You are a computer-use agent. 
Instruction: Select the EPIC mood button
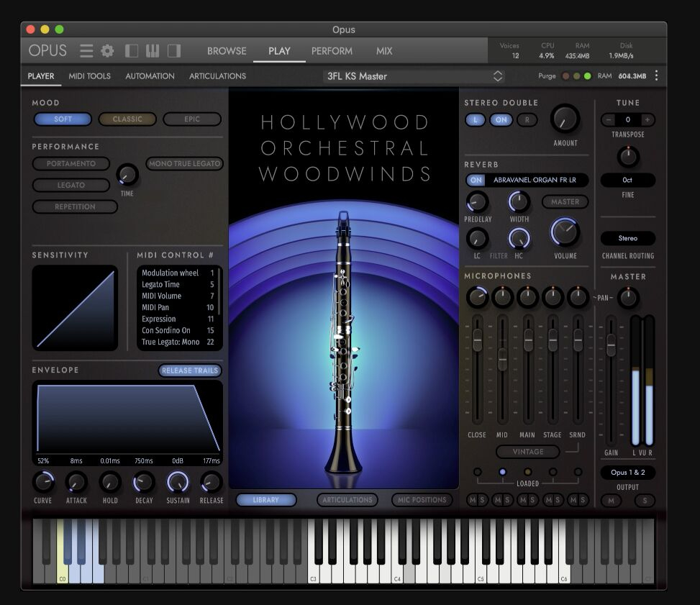coord(191,119)
